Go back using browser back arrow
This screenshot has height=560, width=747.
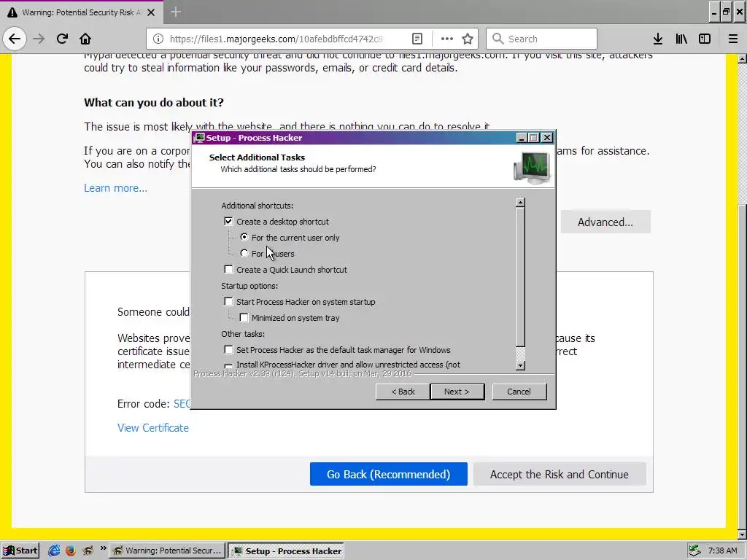pos(15,39)
